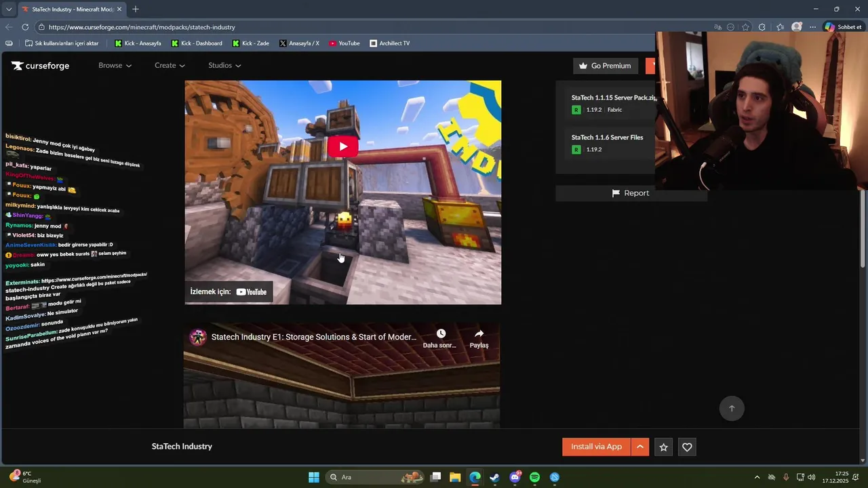Open Kick - Zade bookmark
This screenshot has width=868, height=488.
coord(250,43)
